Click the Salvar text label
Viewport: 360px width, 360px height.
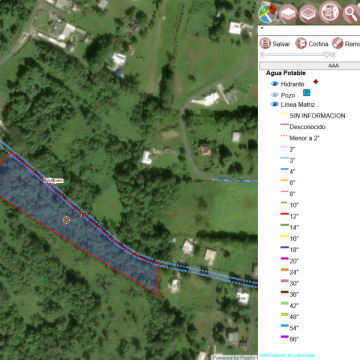pyautogui.click(x=281, y=44)
